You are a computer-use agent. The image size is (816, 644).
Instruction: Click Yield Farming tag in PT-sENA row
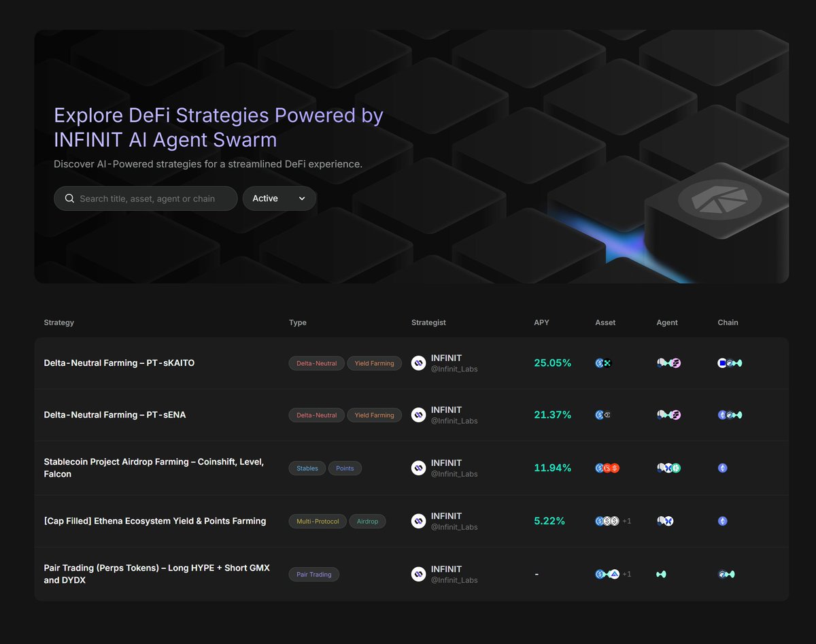(x=374, y=415)
